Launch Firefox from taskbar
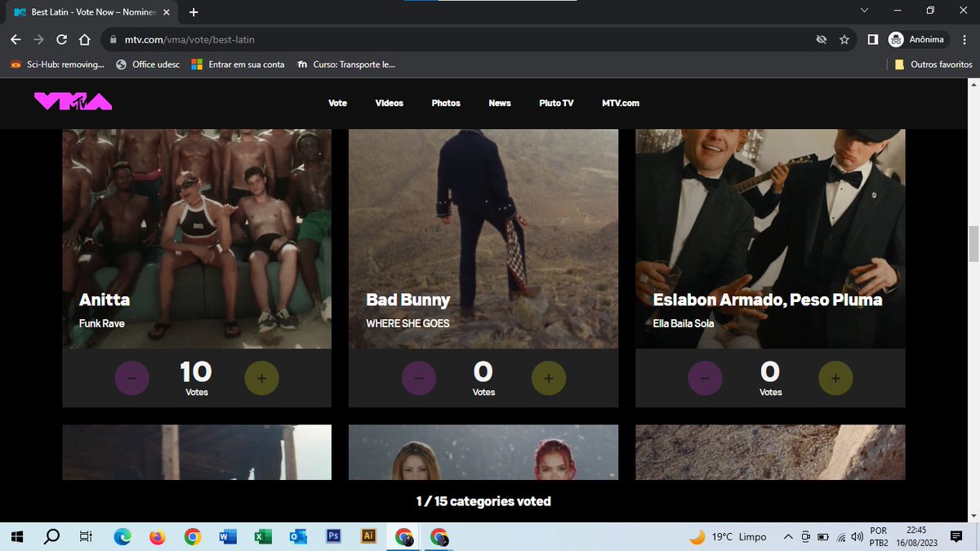 (158, 536)
